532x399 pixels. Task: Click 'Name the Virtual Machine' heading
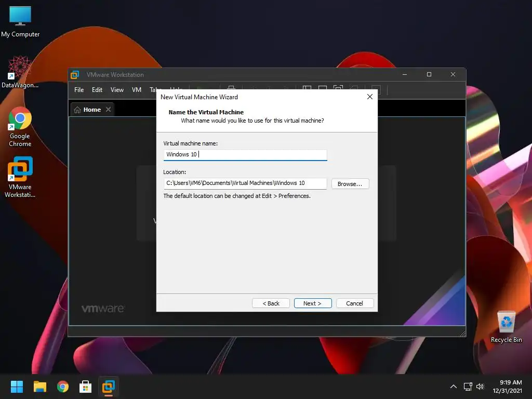click(x=206, y=112)
